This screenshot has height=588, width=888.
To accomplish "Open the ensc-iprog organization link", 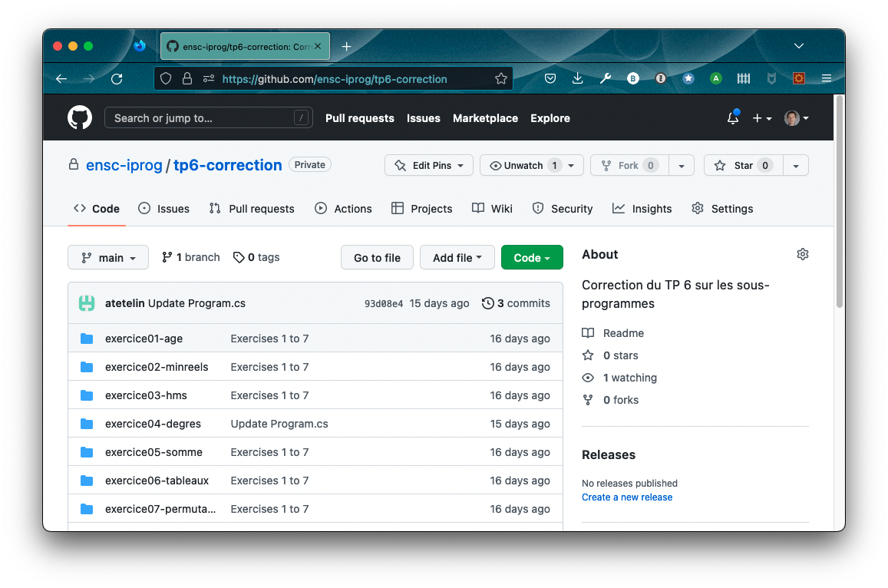I will tap(124, 165).
